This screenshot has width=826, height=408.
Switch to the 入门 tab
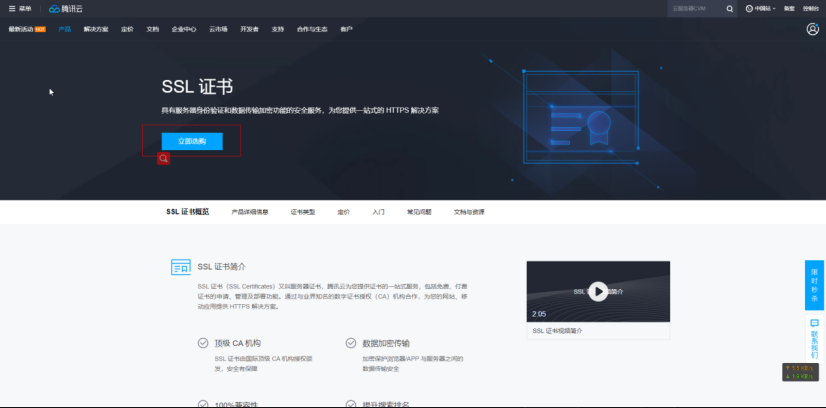coord(378,212)
